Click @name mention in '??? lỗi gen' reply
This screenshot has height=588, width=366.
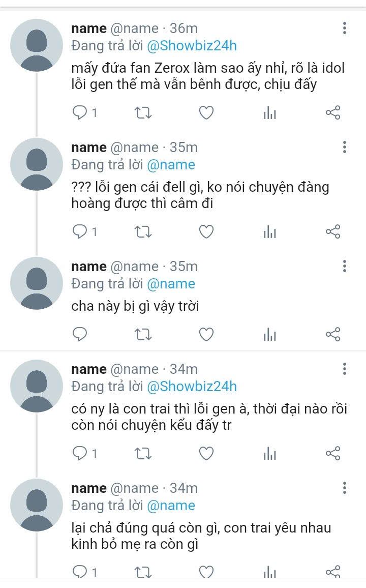pyautogui.click(x=171, y=165)
